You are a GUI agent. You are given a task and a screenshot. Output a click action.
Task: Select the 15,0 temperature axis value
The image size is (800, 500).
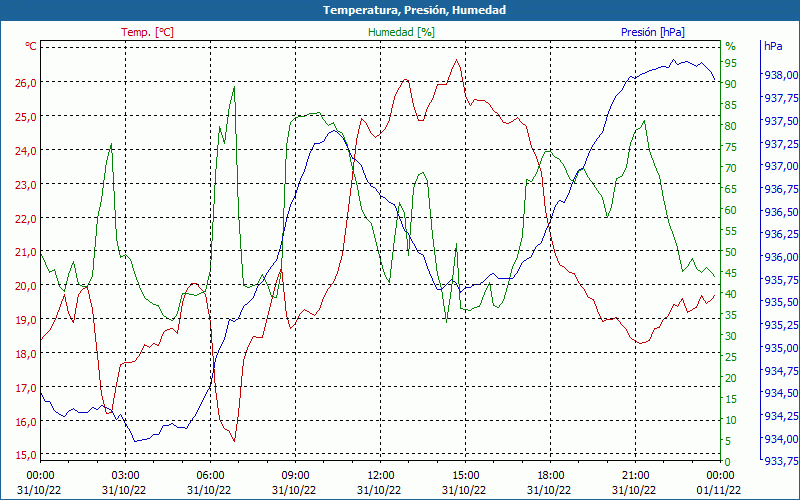[27, 455]
